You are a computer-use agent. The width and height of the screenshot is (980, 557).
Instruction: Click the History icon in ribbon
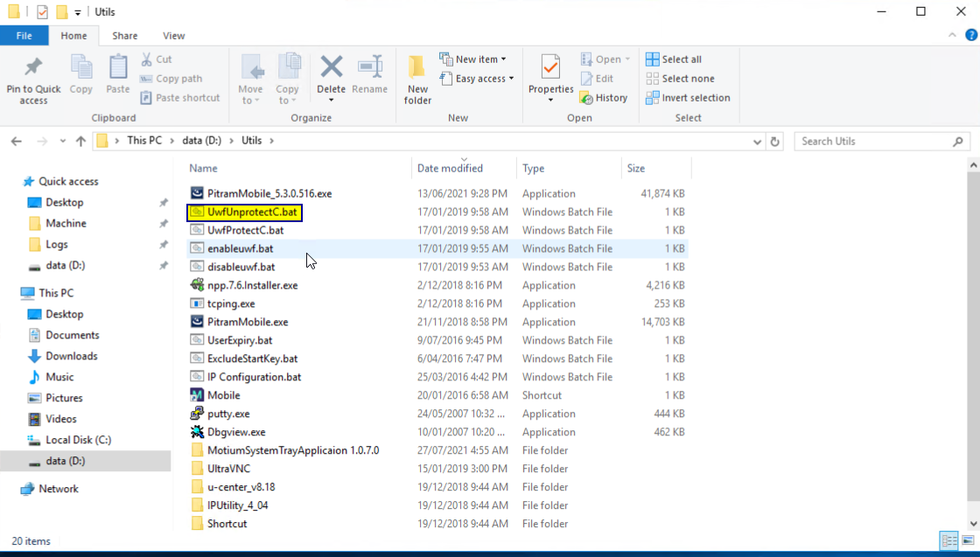(x=587, y=98)
